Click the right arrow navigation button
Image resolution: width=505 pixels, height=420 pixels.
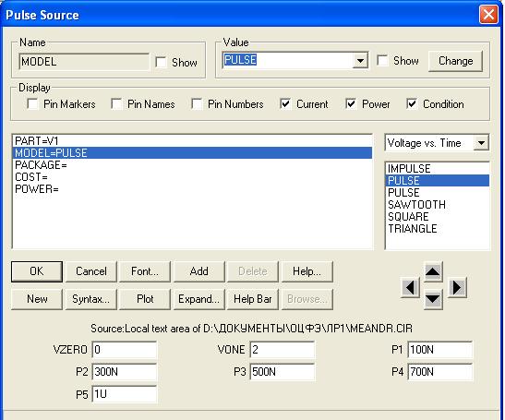coord(457,287)
